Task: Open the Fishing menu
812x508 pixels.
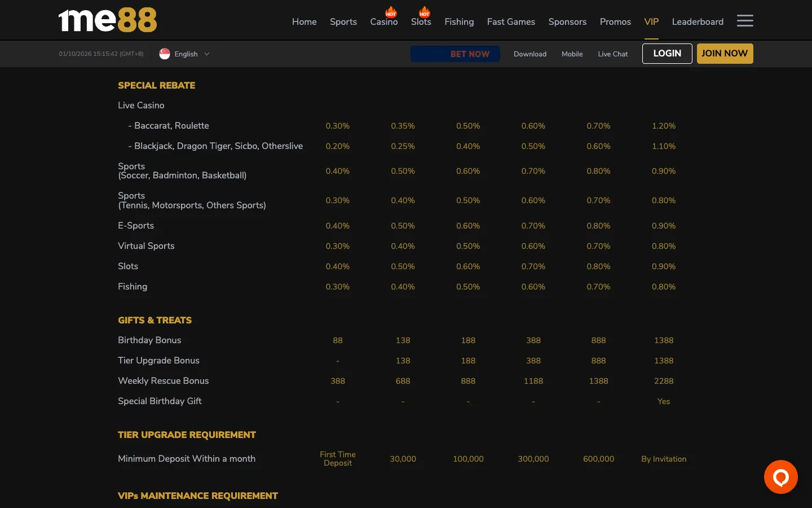Action: 459,21
